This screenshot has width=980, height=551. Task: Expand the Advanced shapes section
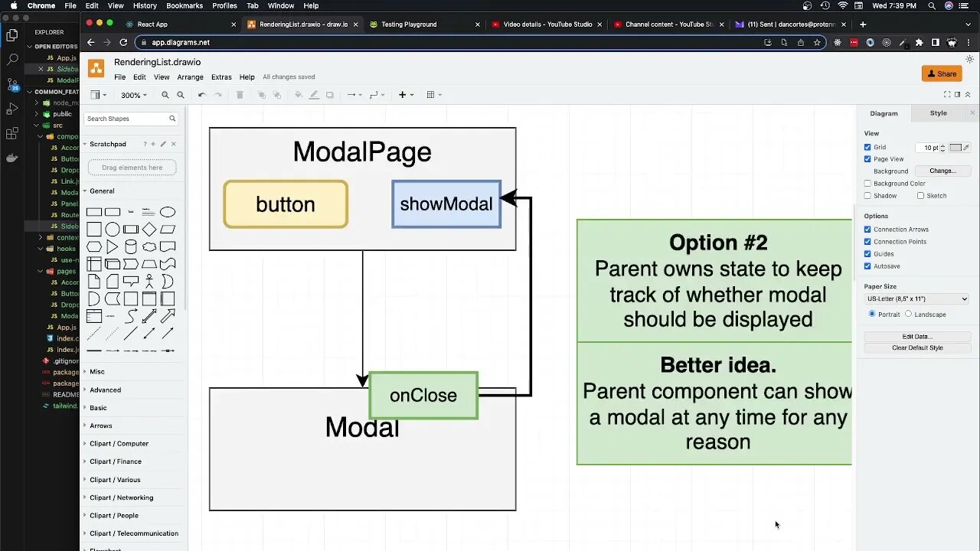point(105,390)
